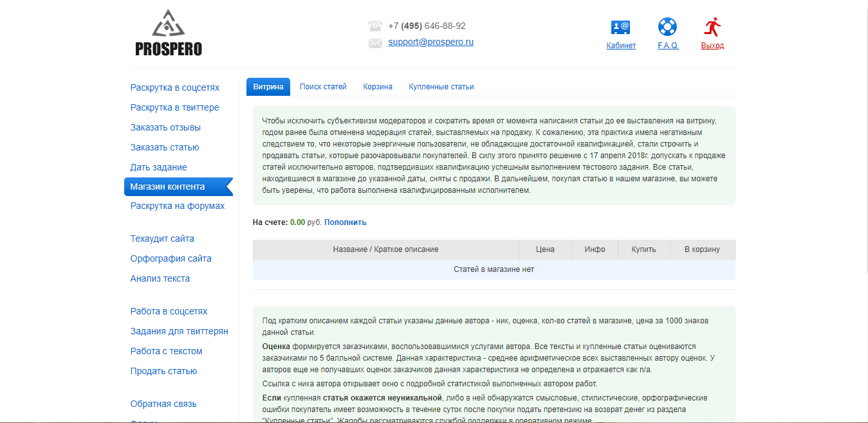Click the 0.00 balance amount

(x=297, y=222)
